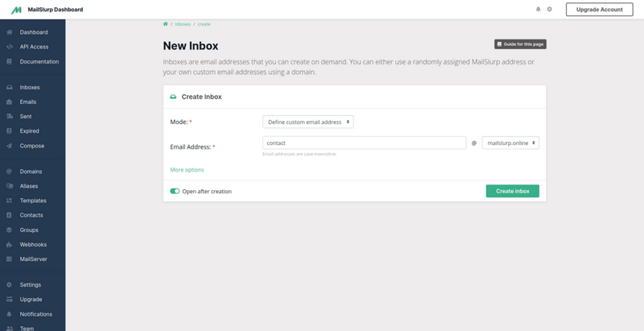The image size is (644, 331).
Task: Open MailServer menu item
Action: click(33, 259)
